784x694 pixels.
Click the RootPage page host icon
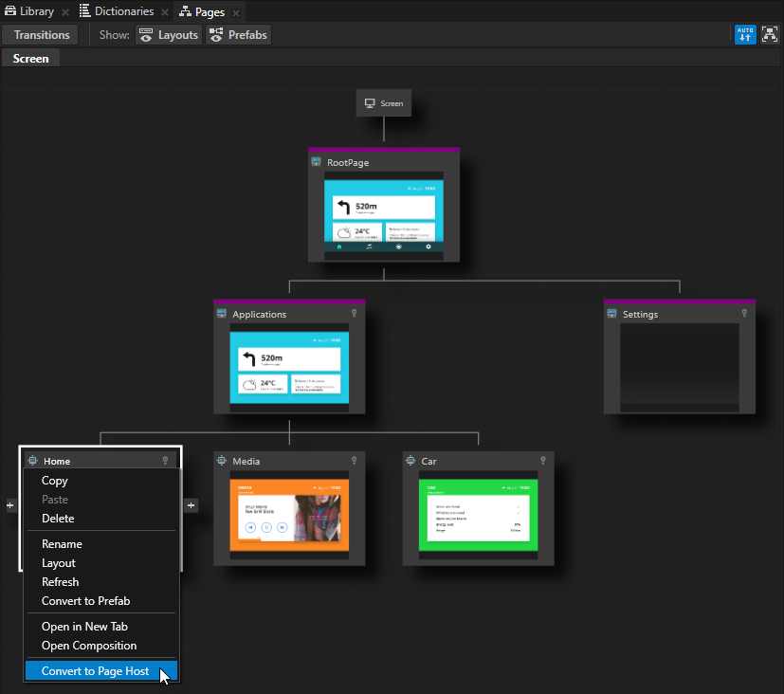pos(317,163)
